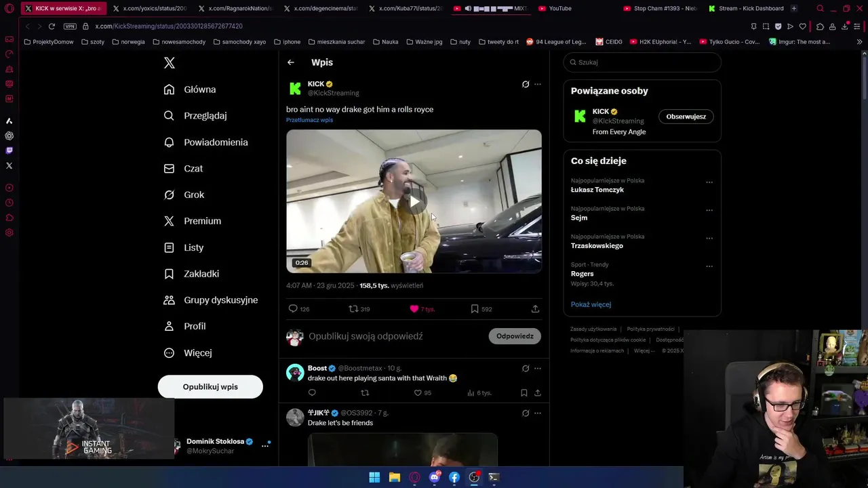Open the X logo home icon
Screen dimensions: 868x488
click(x=170, y=63)
